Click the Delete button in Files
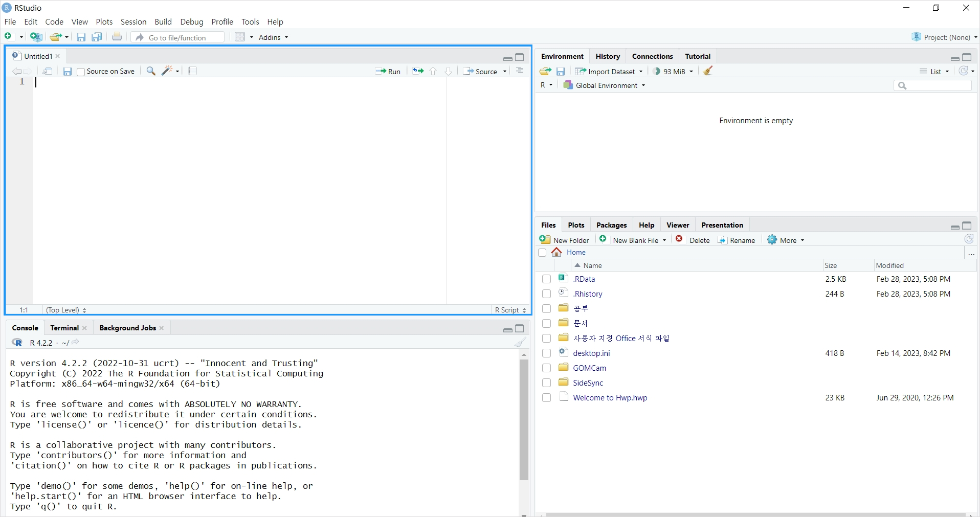Viewport: 980px width, 517px height. [x=693, y=240]
